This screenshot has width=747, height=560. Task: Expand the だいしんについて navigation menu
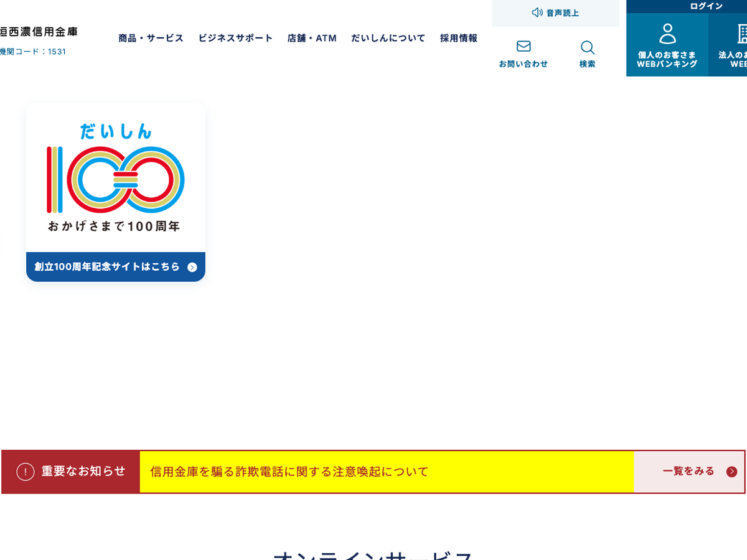(x=388, y=38)
